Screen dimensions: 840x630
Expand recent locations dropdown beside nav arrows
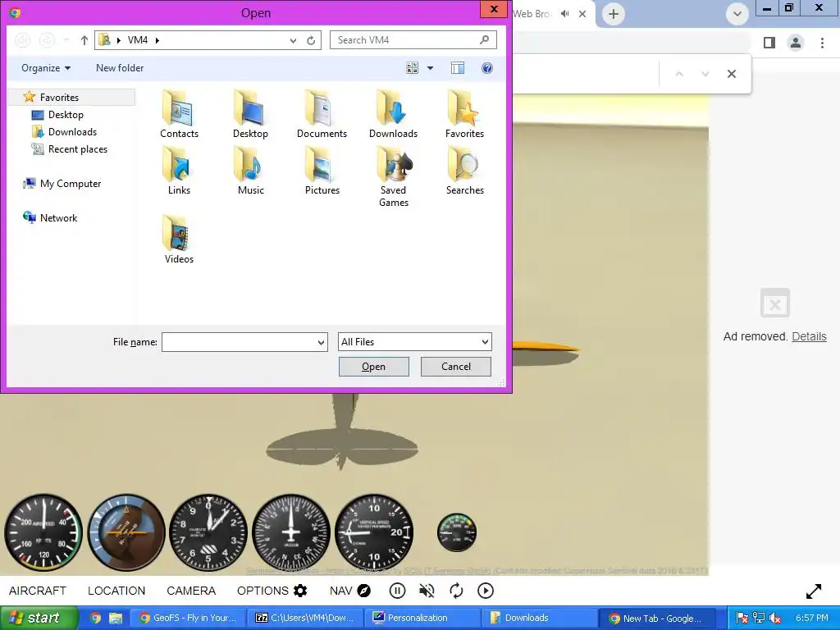[x=66, y=40]
